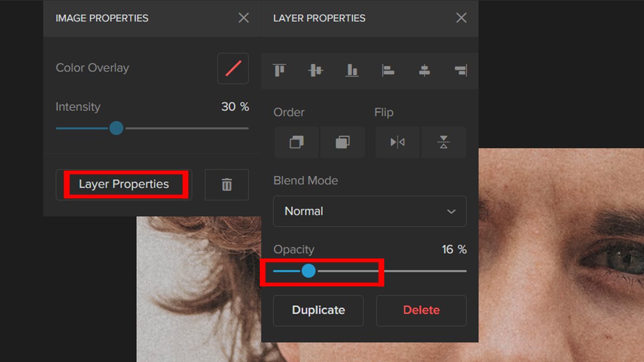The image size is (644, 362).
Task: Open the Blend Mode dropdown showing Normal
Action: (x=370, y=211)
